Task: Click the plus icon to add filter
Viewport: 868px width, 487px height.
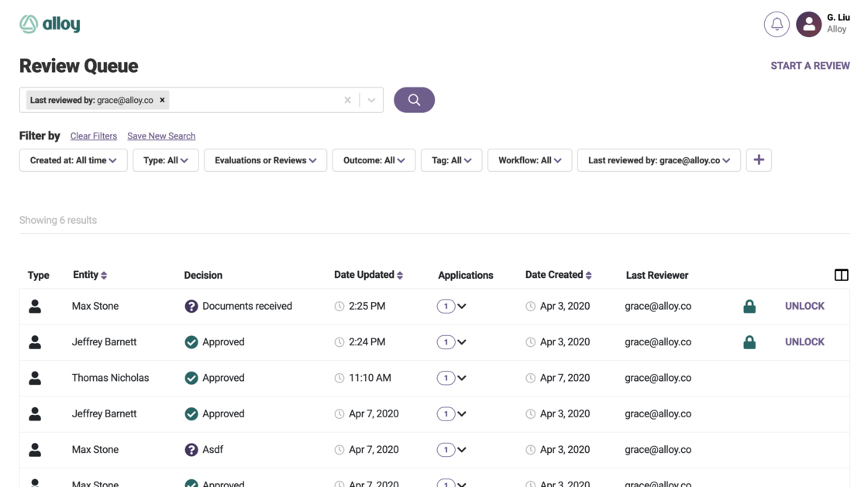Action: (x=759, y=160)
